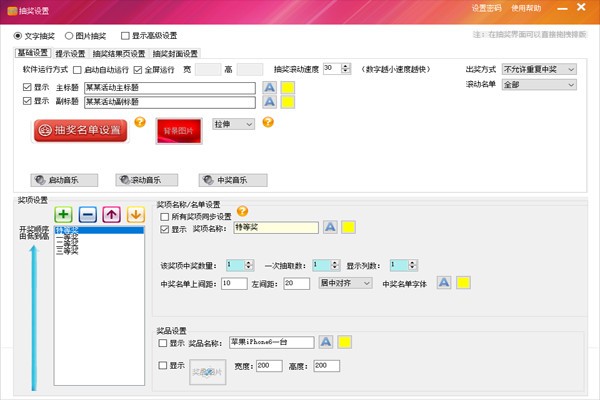
Task: Move prize up with purple arrow
Action: click(x=111, y=214)
